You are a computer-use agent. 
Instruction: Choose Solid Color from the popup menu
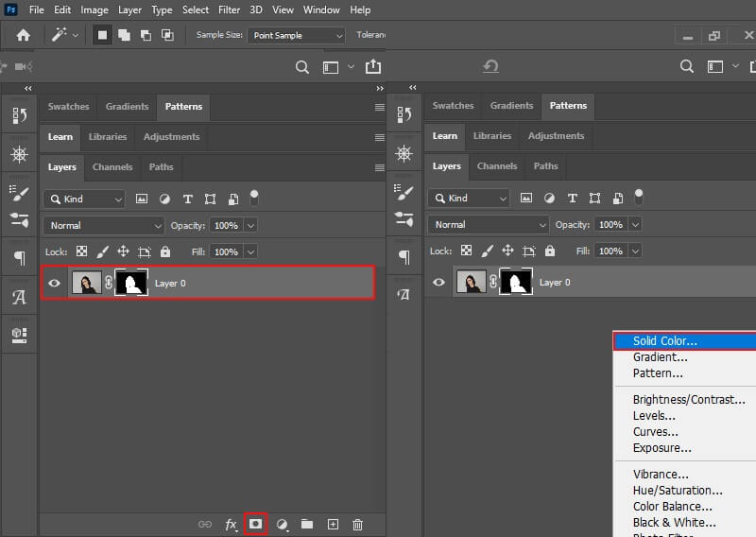665,341
